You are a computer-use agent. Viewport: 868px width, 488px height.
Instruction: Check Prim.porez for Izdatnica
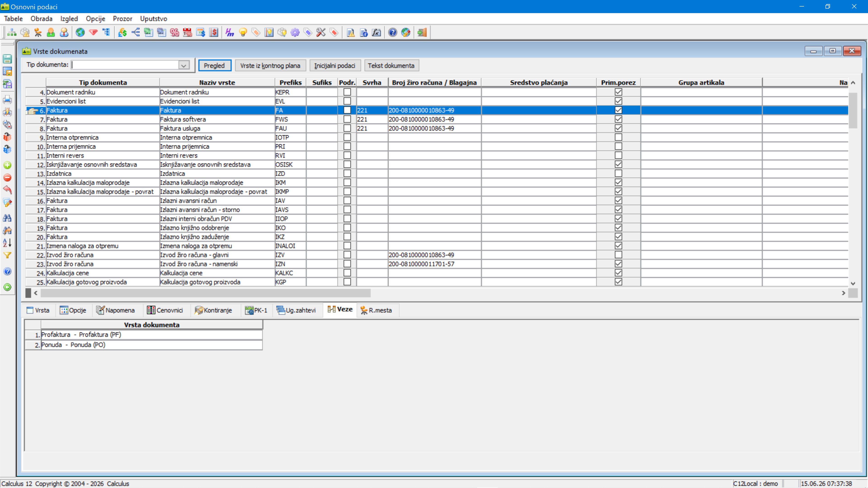[x=618, y=174]
